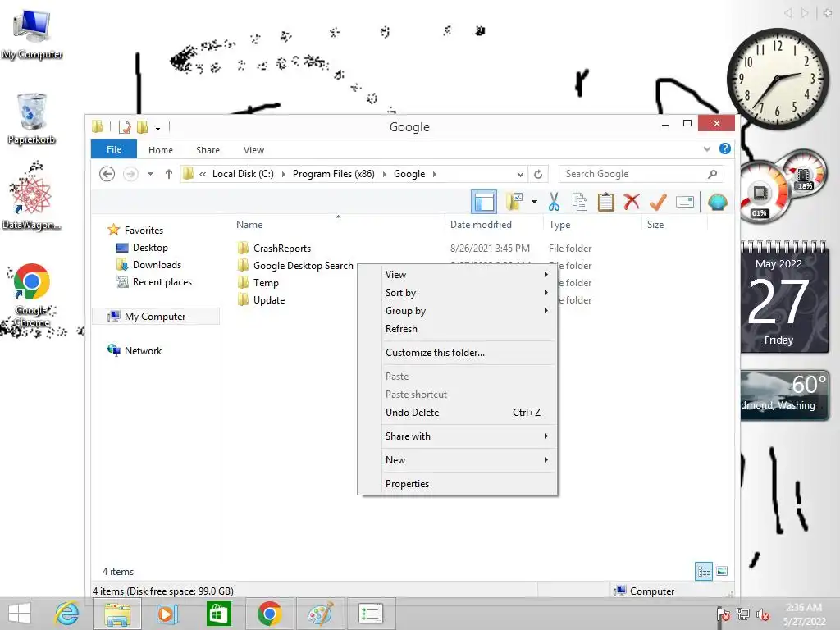Viewport: 840px width, 630px height.
Task: Click the Up one level arrow
Action: pos(169,174)
